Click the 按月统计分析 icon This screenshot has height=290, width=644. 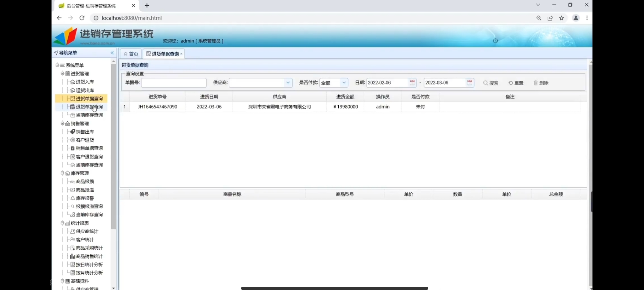coord(72,273)
